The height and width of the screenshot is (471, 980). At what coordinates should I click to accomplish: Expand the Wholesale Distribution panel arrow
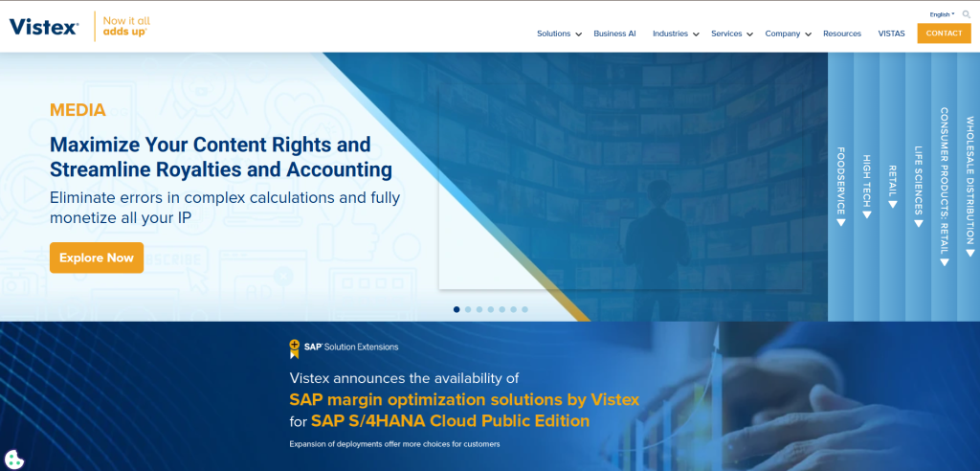pos(969,253)
